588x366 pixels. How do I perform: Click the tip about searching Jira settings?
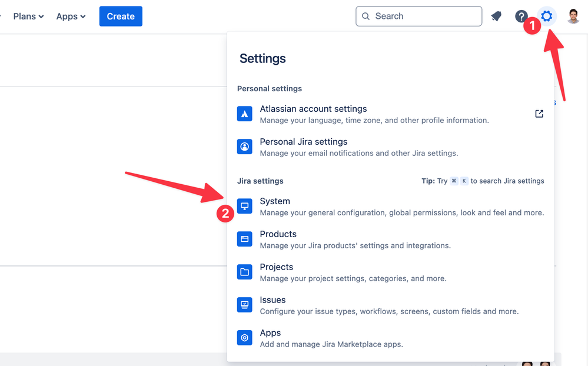click(483, 181)
